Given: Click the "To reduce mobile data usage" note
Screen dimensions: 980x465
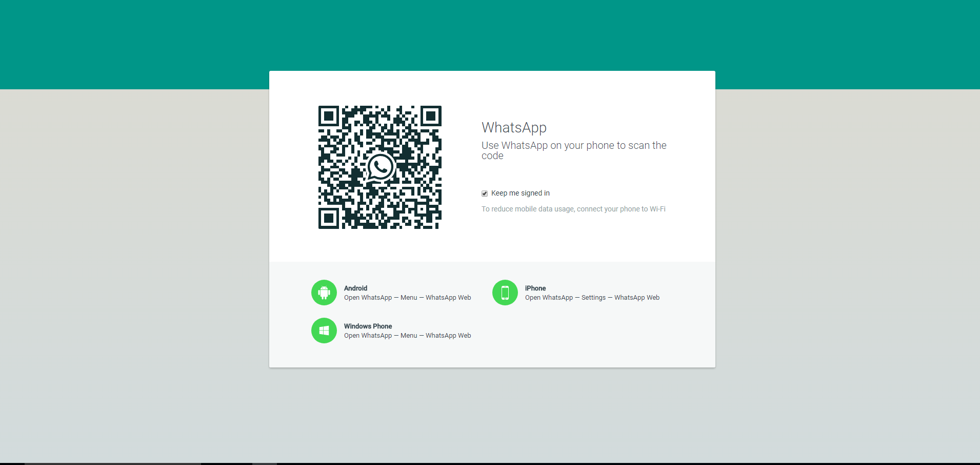Looking at the screenshot, I should [x=573, y=209].
